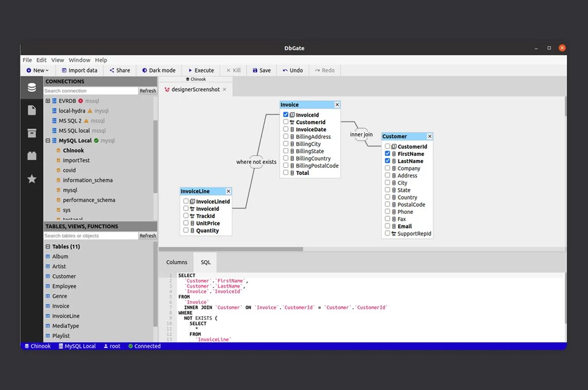
Task: Click the MS SQL 2 warning icon
Action: point(86,120)
